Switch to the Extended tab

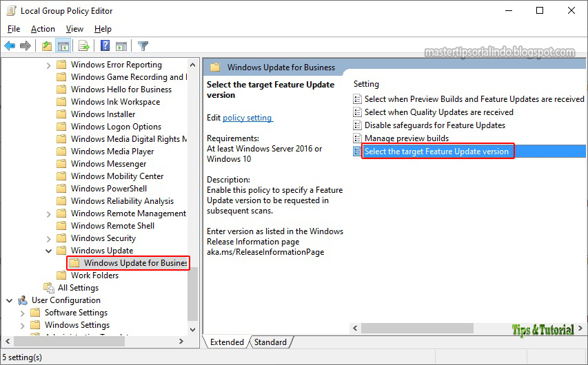tap(227, 342)
